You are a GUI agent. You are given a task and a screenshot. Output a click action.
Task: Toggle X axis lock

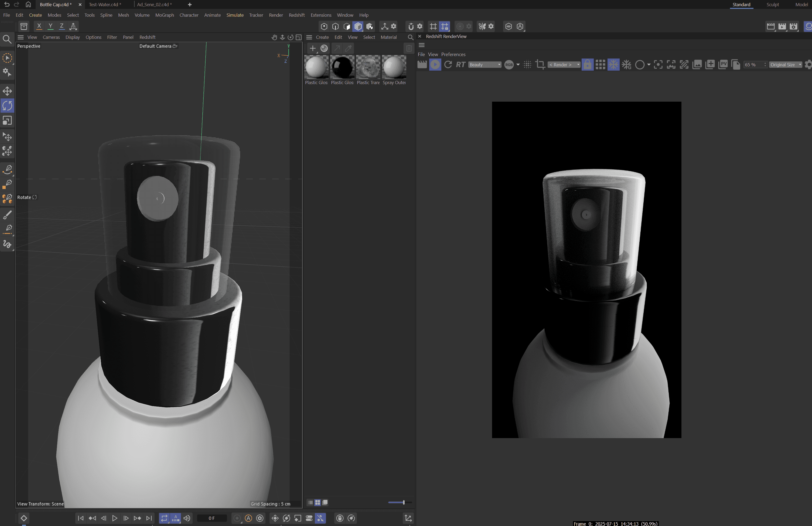pos(39,26)
